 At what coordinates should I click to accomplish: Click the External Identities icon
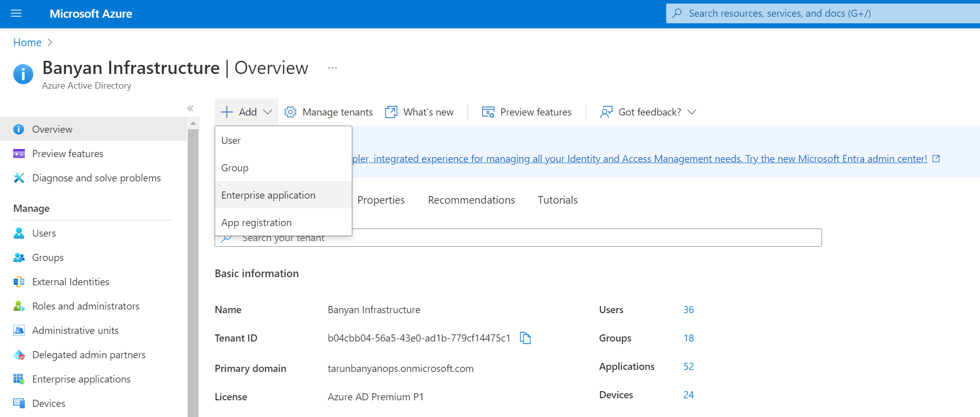coord(19,282)
